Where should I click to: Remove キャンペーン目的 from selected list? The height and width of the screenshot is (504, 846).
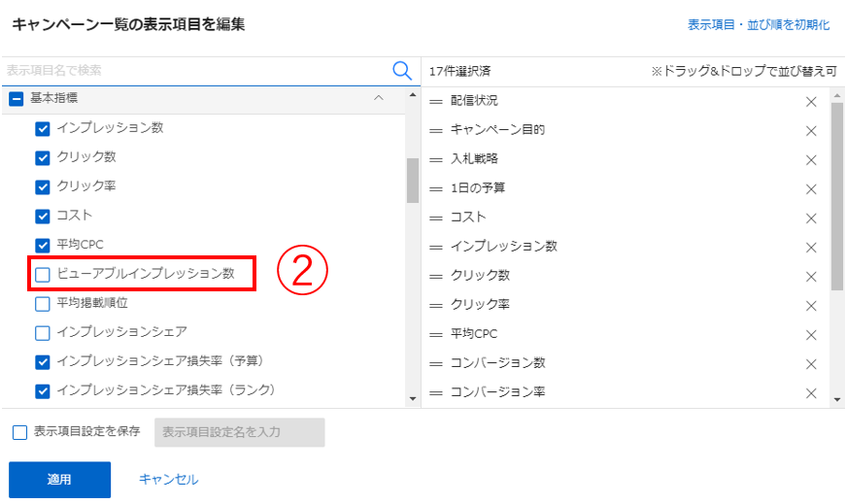coord(811,130)
